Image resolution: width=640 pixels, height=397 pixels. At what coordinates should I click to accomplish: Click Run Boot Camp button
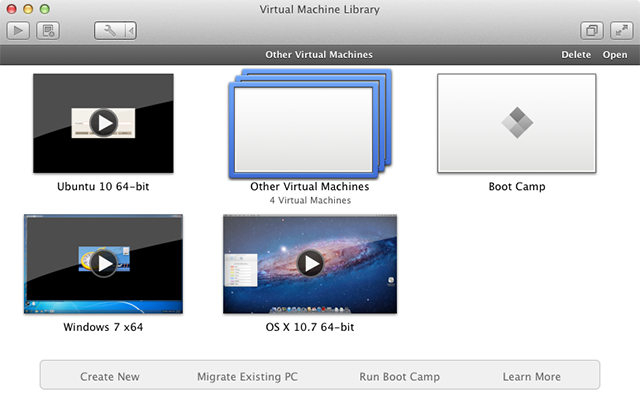click(400, 377)
